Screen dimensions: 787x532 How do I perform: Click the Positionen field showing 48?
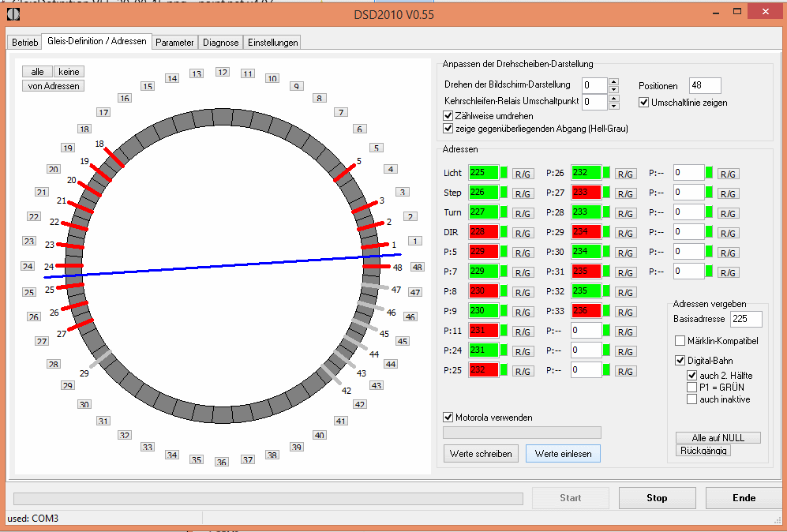coord(704,85)
